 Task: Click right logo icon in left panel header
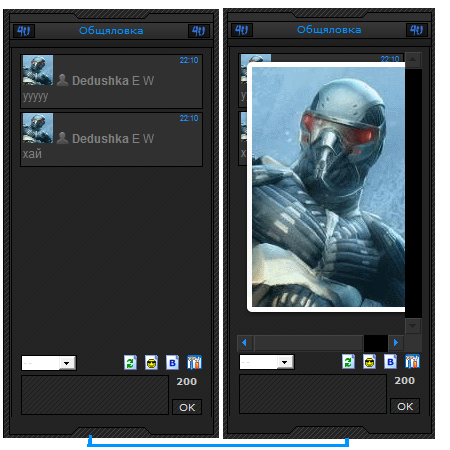pos(199,31)
